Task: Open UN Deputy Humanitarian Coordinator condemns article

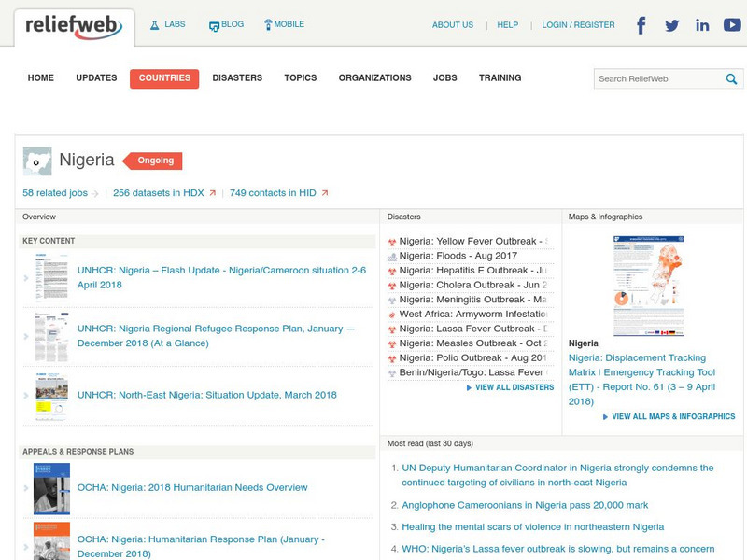Action: point(557,475)
